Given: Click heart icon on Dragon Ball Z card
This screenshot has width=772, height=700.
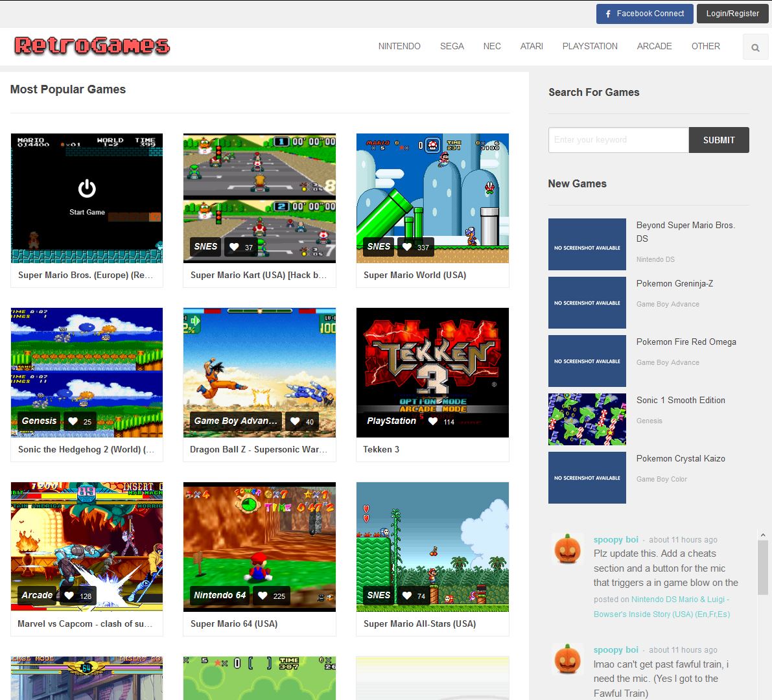Looking at the screenshot, I should pyautogui.click(x=295, y=421).
